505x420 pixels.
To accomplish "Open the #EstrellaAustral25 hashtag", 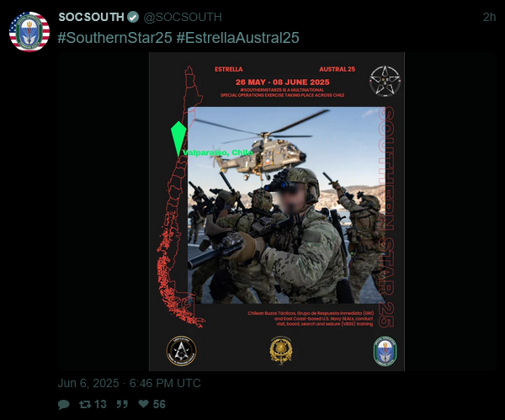I will point(237,38).
